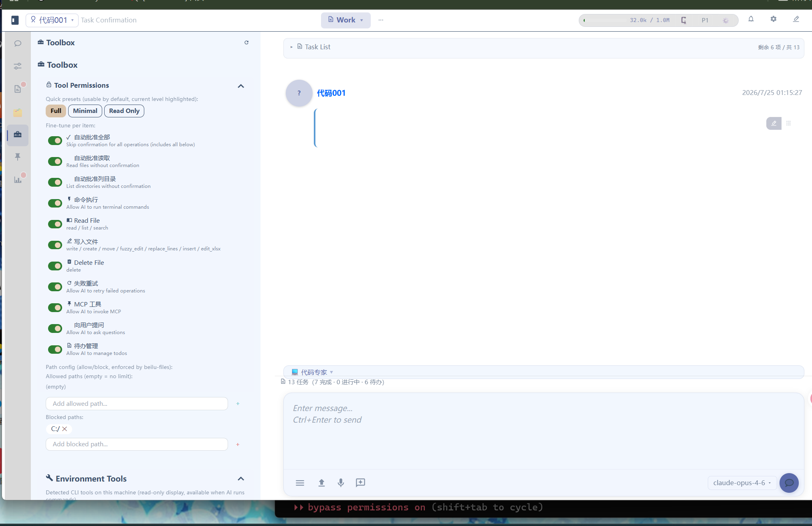
Task: Click the P1 priority label
Action: pos(705,20)
